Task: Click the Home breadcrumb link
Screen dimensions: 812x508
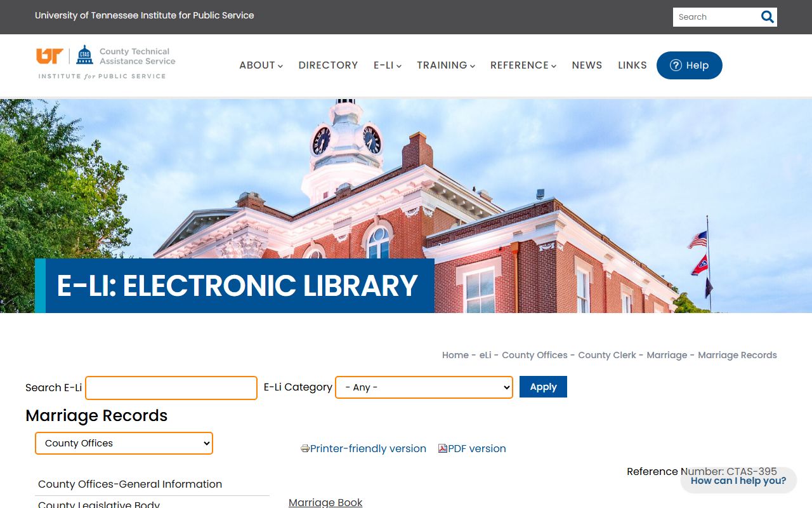Action: coord(455,355)
